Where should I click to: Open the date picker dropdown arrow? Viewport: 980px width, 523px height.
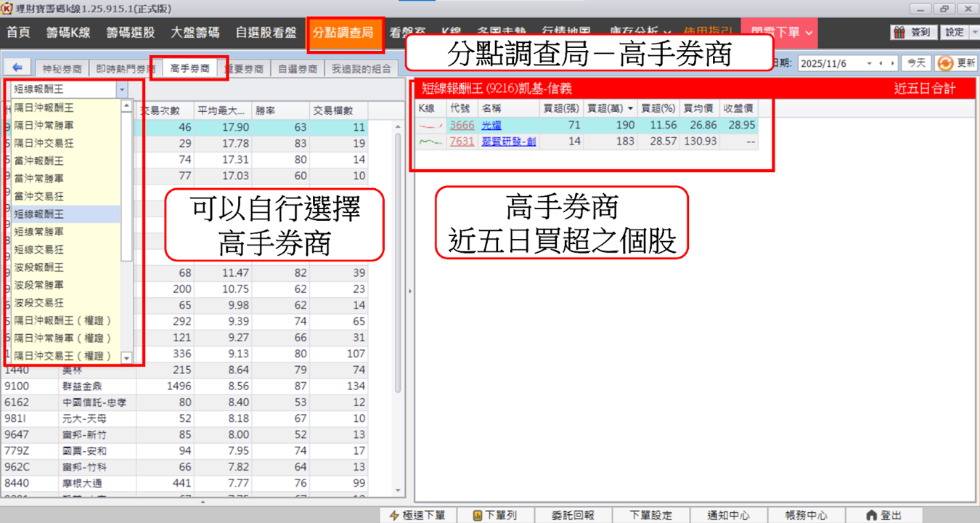click(869, 64)
